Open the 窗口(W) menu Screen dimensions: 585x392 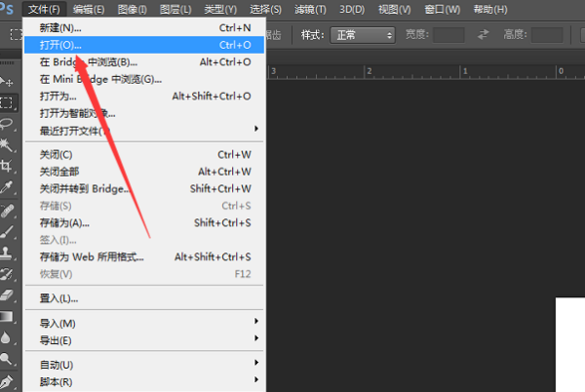point(442,9)
